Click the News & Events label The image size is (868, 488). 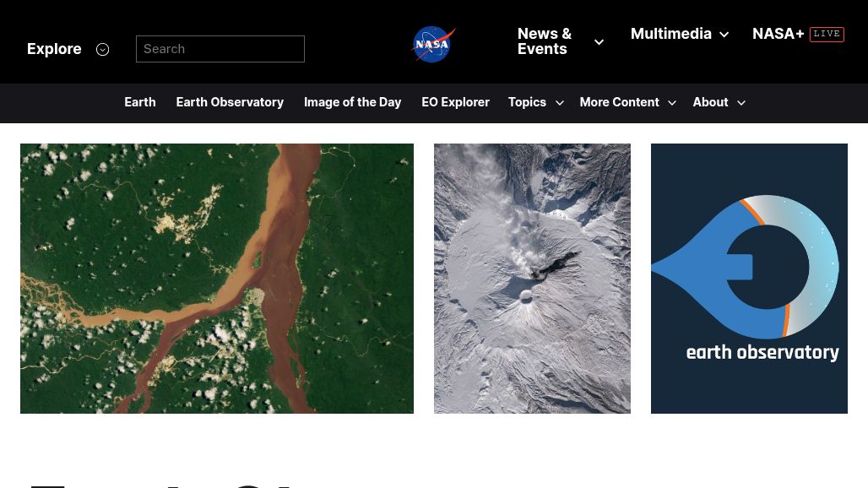coord(545,41)
